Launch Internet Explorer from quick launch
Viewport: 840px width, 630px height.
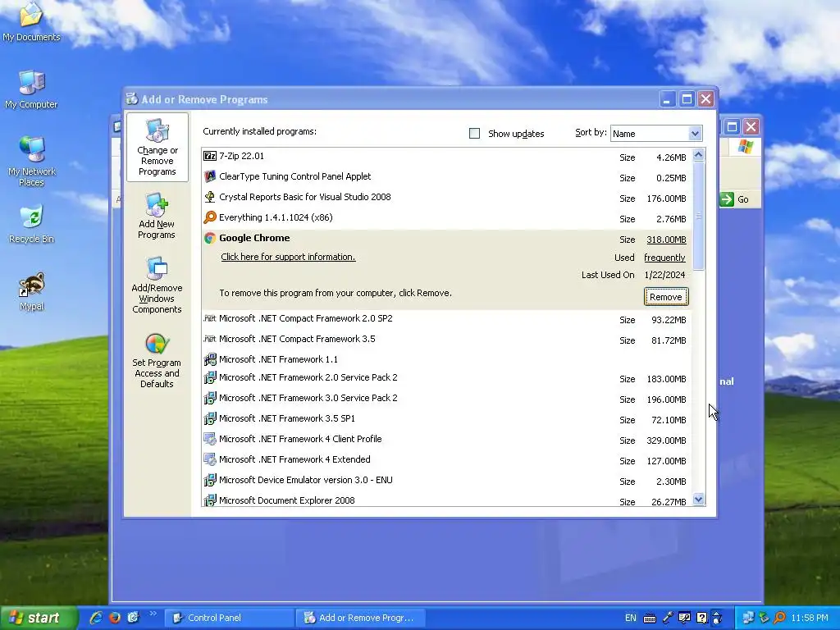point(96,618)
